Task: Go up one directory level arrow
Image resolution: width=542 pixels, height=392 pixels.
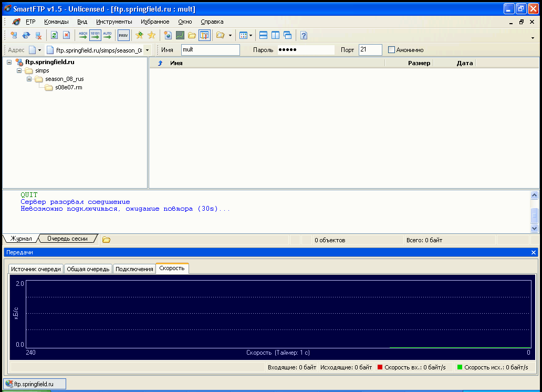Action: point(160,63)
